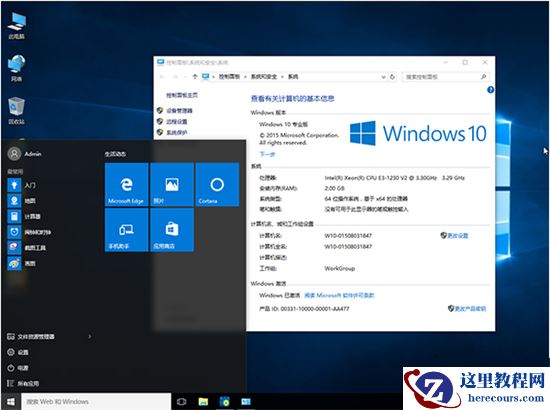
Task: Click 电源 Power in Start menu
Action: click(x=18, y=368)
